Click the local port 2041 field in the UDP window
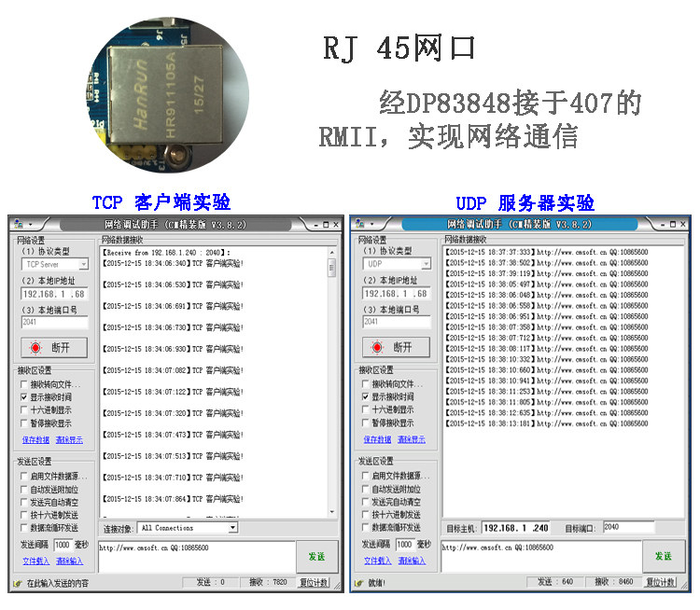This screenshot has width=700, height=610. tap(397, 322)
